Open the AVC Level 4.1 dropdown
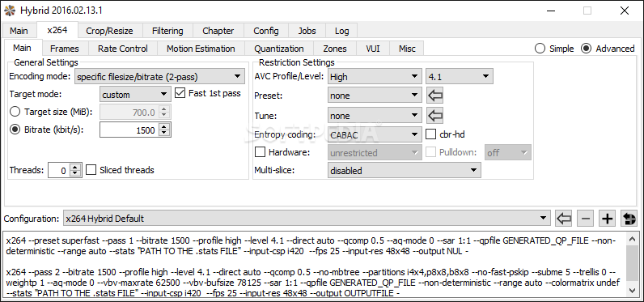This screenshot has height=302, width=644. coord(460,76)
